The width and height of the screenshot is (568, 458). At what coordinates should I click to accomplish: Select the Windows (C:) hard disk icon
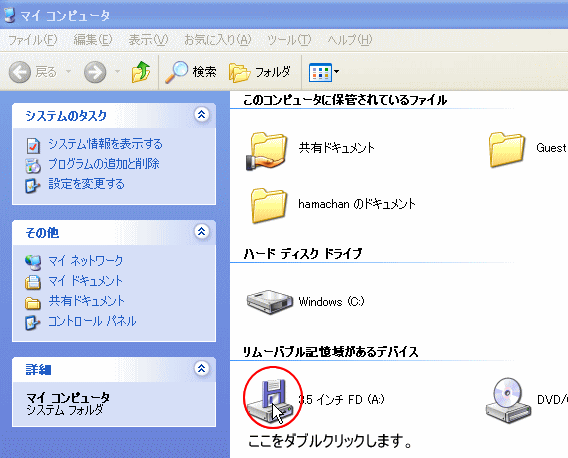(x=270, y=301)
